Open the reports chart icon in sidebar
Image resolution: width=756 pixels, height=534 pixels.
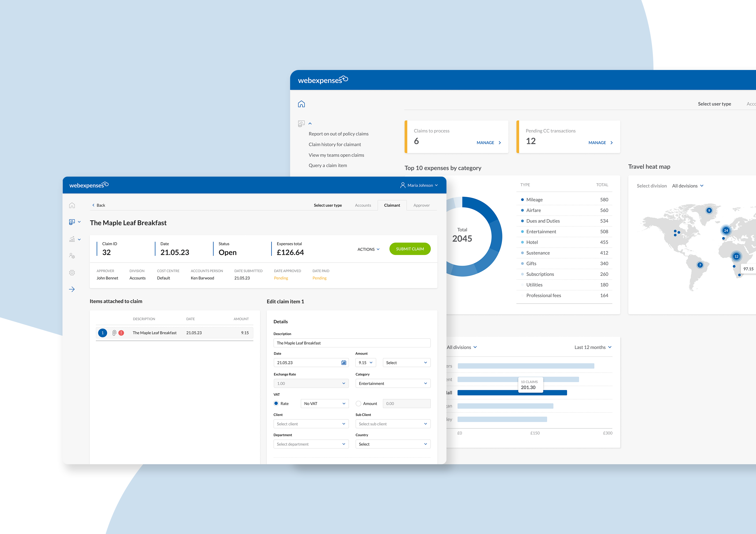(72, 239)
